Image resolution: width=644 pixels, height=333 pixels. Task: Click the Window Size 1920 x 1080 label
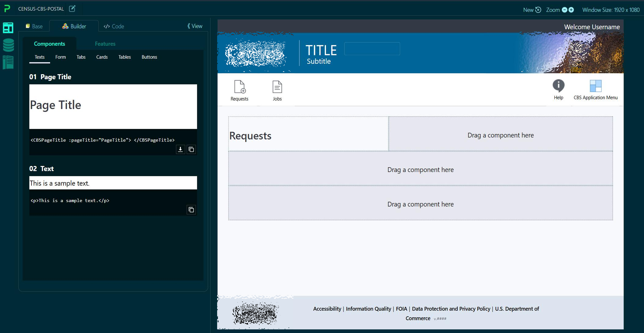coord(611,10)
